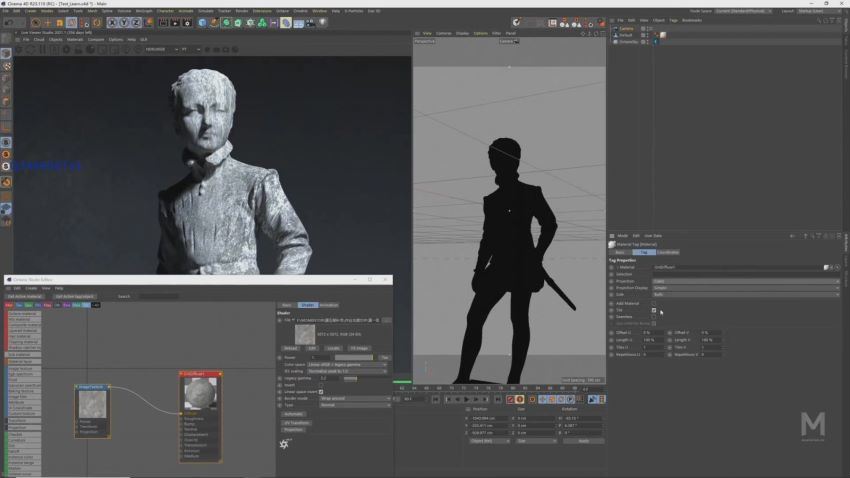Select the highlighted Rotate tool icon

pos(72,23)
